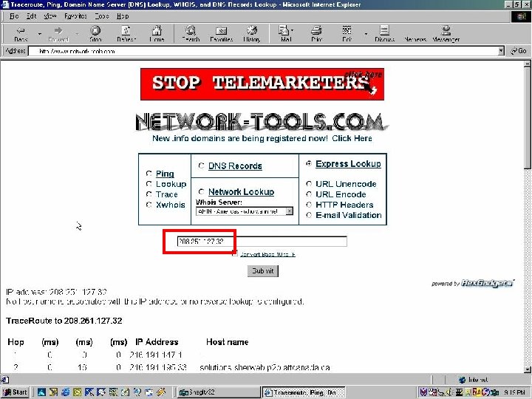Screen dimensions: 532x399
Task: Open the Windows Start menu
Action: pos(15,392)
